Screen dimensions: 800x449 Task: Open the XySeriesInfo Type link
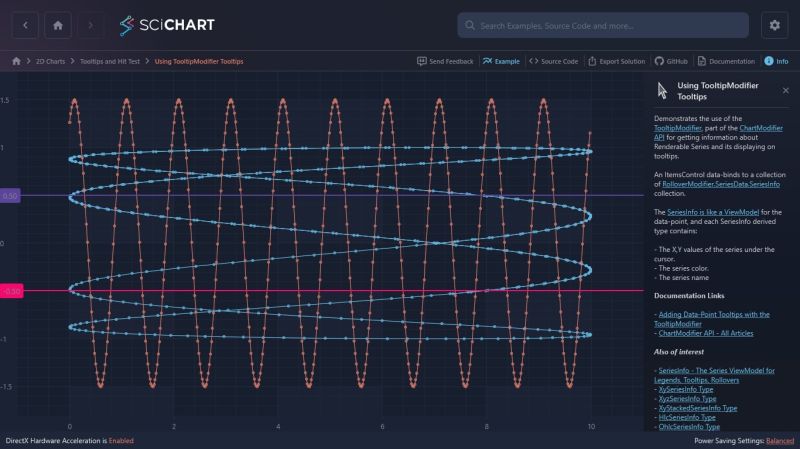point(686,389)
